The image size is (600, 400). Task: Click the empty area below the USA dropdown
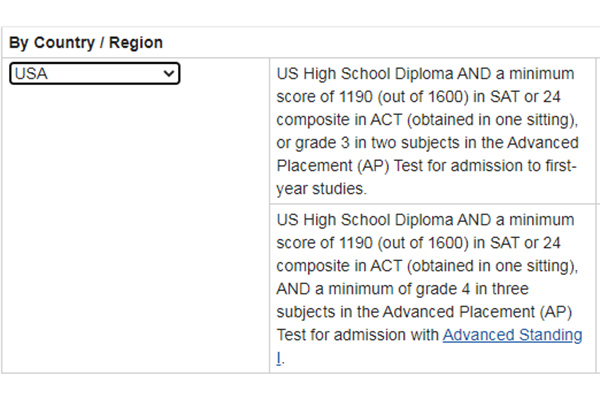[x=135, y=230]
